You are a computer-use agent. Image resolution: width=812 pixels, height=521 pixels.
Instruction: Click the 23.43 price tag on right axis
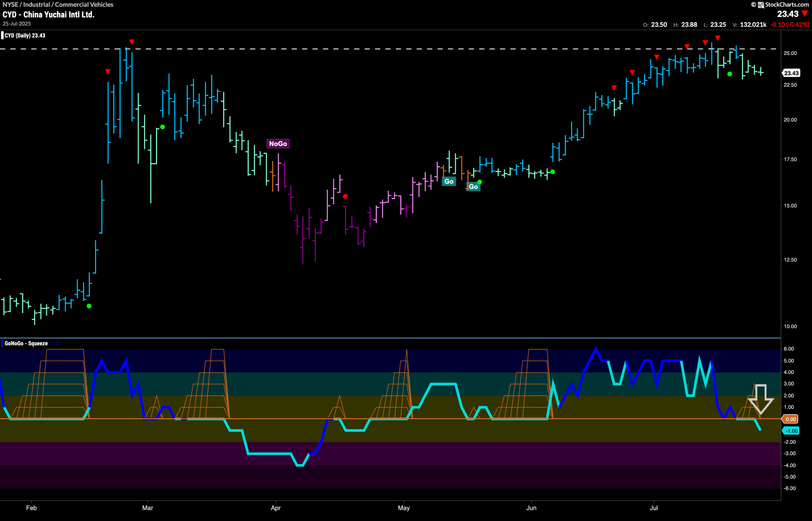[x=791, y=73]
